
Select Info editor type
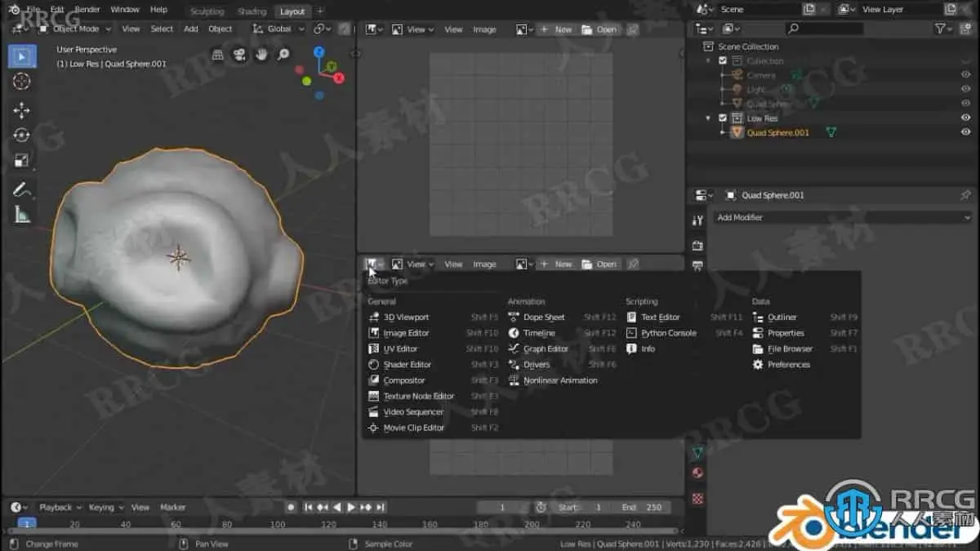point(648,349)
